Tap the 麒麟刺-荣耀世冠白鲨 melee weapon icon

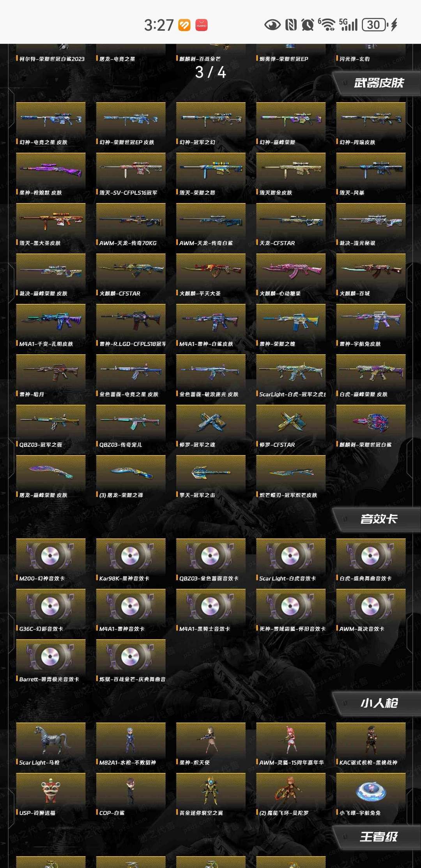point(371,421)
